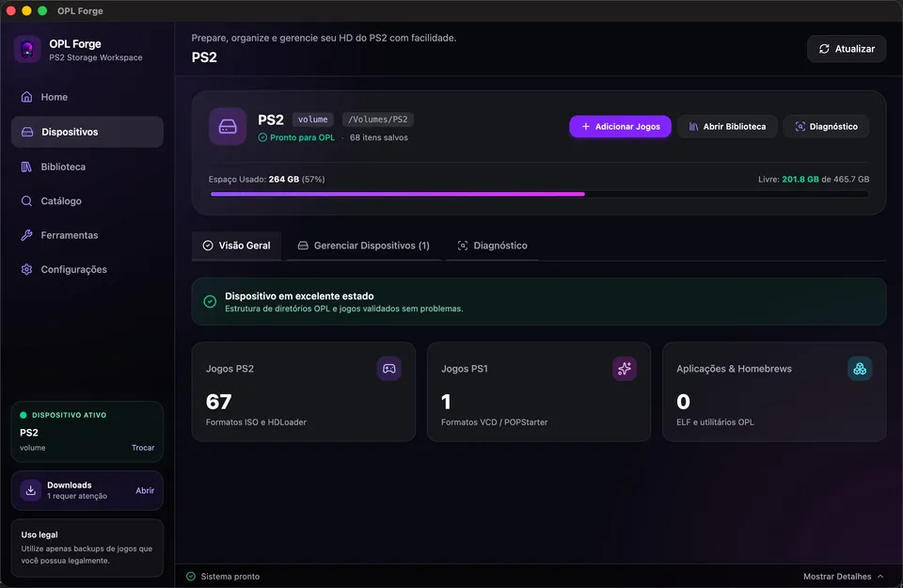Viewport: 903px width, 588px height.
Task: Click 1 requer atenção downloads text
Action: pos(77,496)
